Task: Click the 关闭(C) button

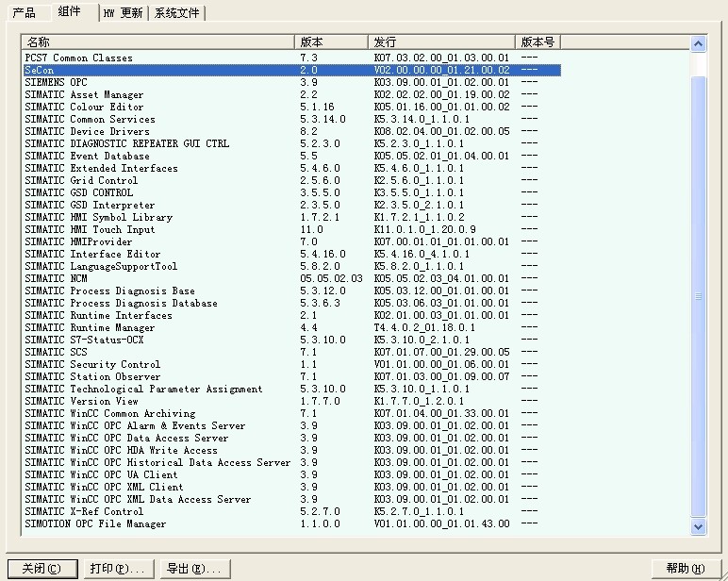Action: tap(42, 569)
